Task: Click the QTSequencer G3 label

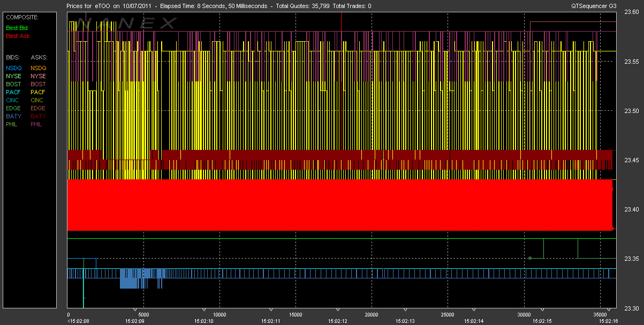Action: pyautogui.click(x=594, y=6)
